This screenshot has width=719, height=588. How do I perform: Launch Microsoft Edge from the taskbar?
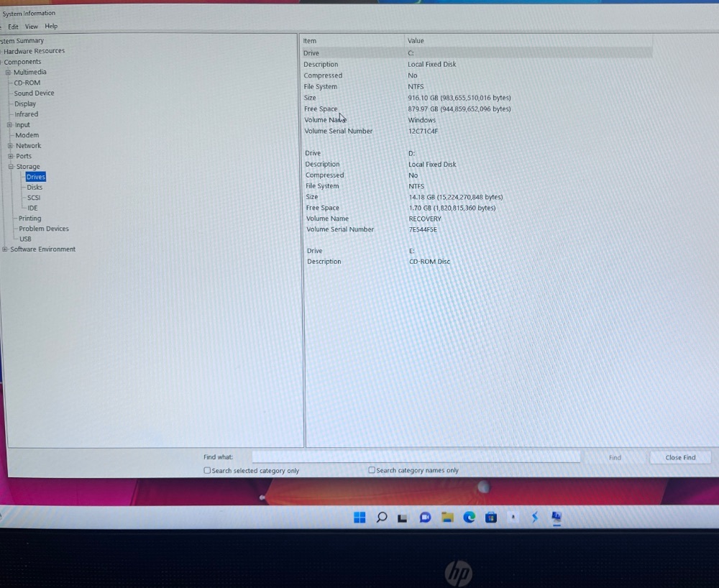[x=470, y=518]
